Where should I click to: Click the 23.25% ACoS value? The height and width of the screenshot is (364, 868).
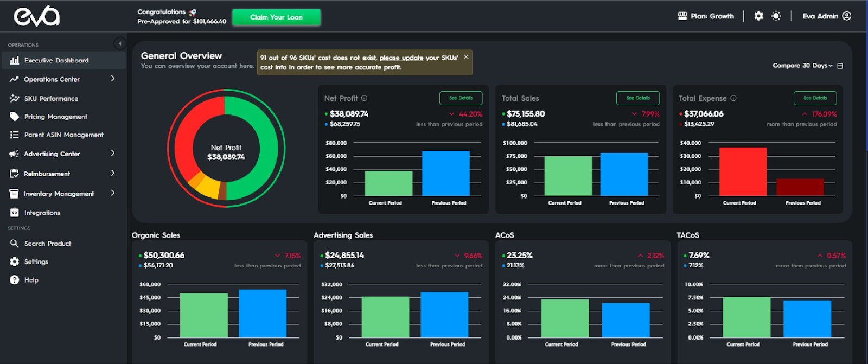[x=520, y=256]
